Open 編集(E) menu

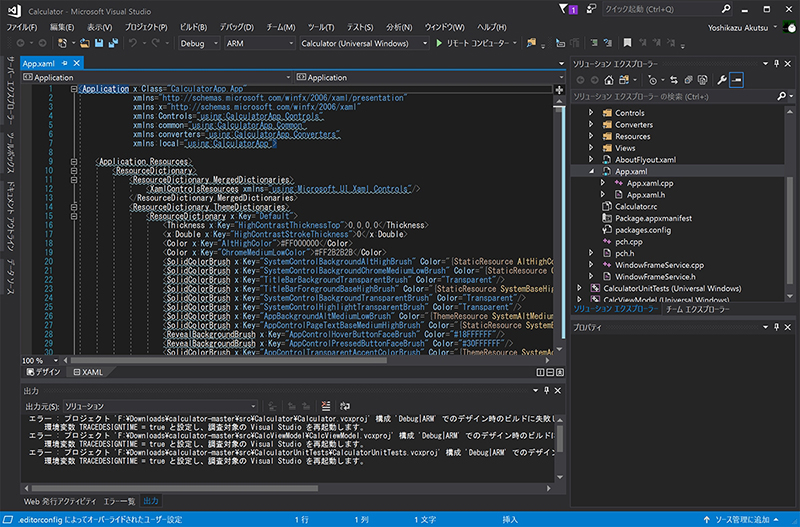pos(62,27)
